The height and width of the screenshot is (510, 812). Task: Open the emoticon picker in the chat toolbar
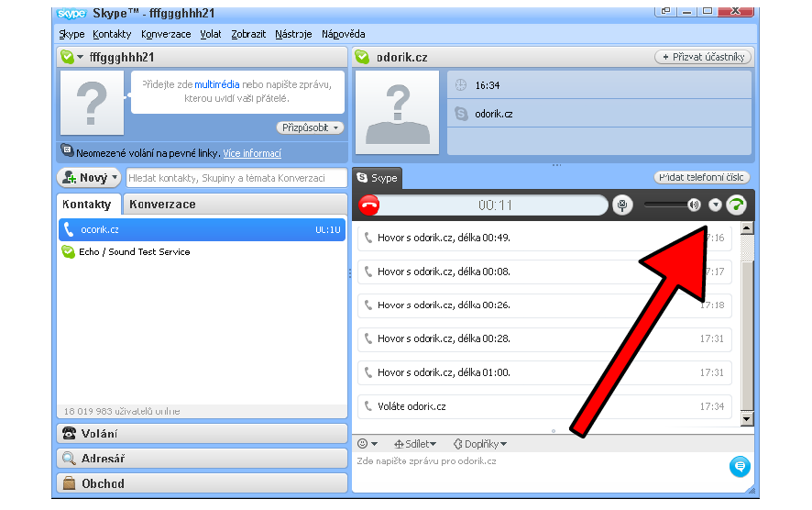pos(367,444)
